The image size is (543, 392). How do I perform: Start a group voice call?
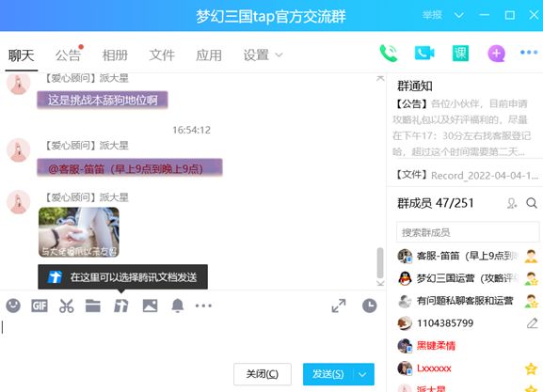click(389, 54)
